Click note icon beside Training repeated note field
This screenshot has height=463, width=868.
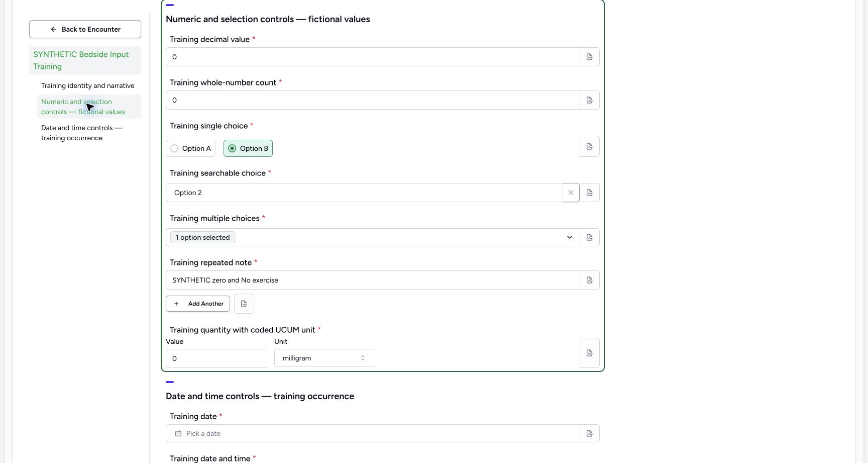[x=590, y=280]
